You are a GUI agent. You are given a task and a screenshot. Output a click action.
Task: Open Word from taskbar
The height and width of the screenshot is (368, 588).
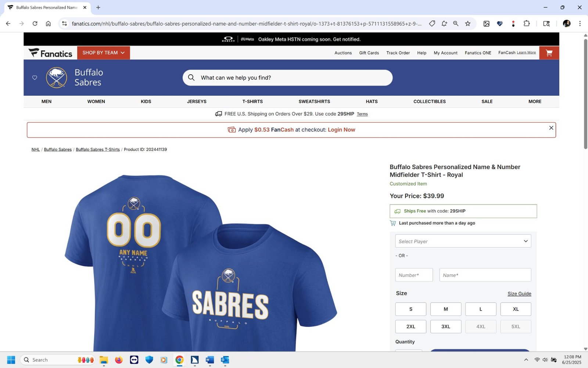[210, 360]
